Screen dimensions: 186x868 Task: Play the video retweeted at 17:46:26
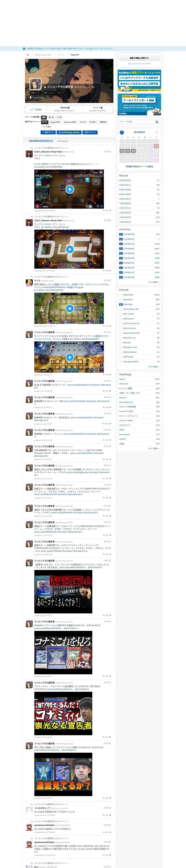click(70, 189)
